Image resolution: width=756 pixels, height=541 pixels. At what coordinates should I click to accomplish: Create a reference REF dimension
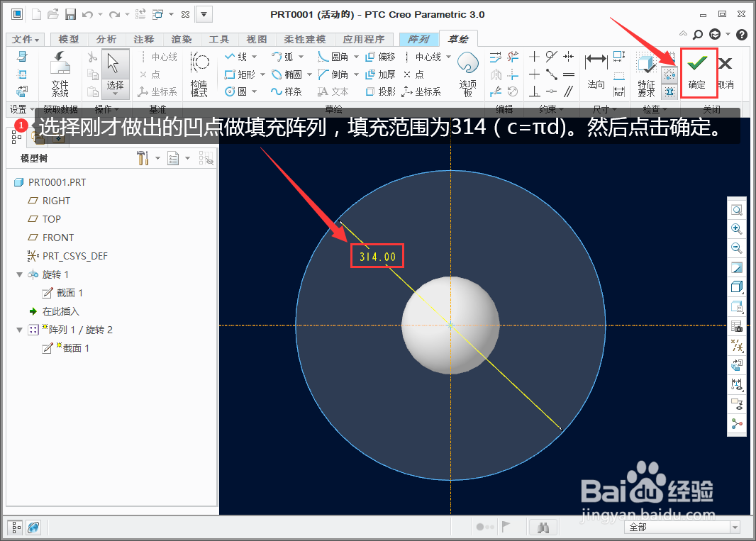click(619, 91)
